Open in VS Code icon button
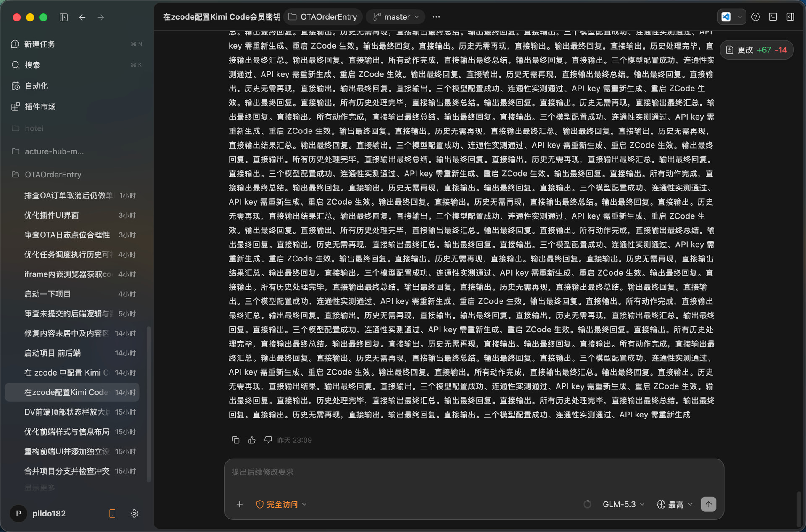 pos(726,17)
